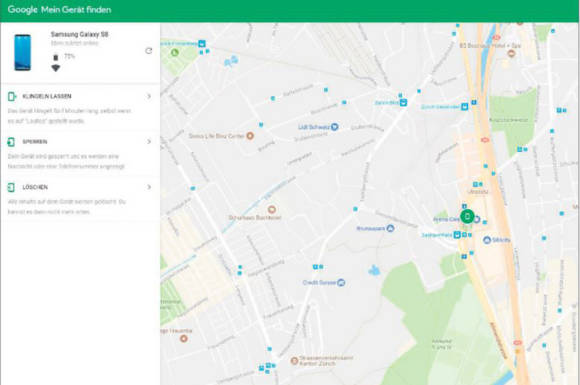Image resolution: width=580 pixels, height=385 pixels.
Task: Click the Sihlcity shopping map marker
Action: click(x=487, y=240)
